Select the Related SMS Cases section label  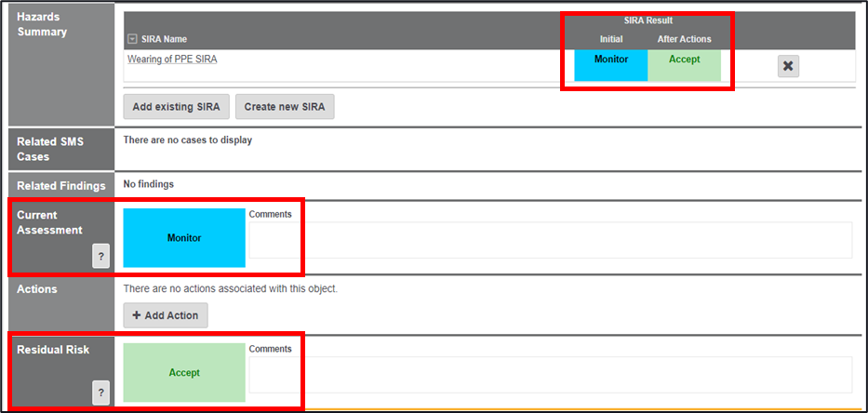[50, 149]
